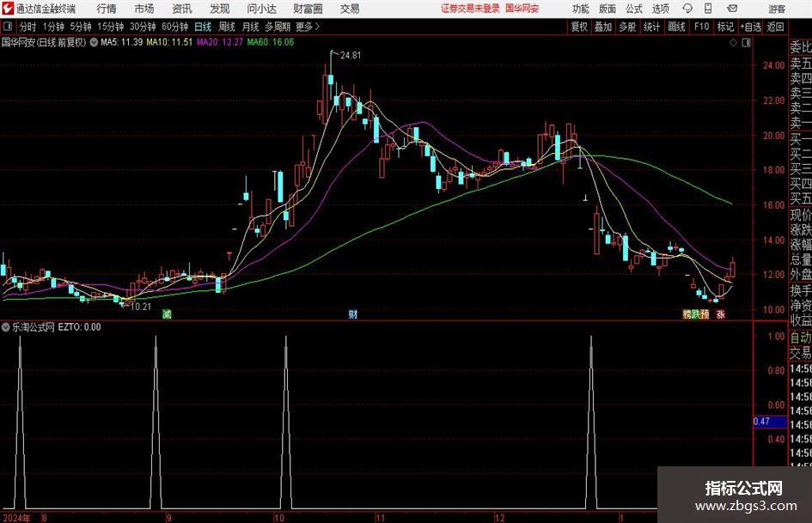Click the 预 marker near chart bottom
This screenshot has height=523, width=812.
705,313
